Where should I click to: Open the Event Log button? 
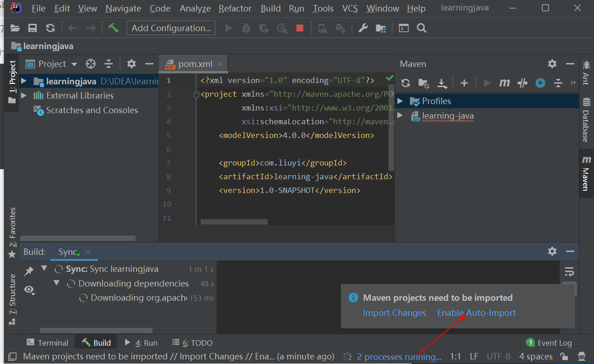(549, 342)
